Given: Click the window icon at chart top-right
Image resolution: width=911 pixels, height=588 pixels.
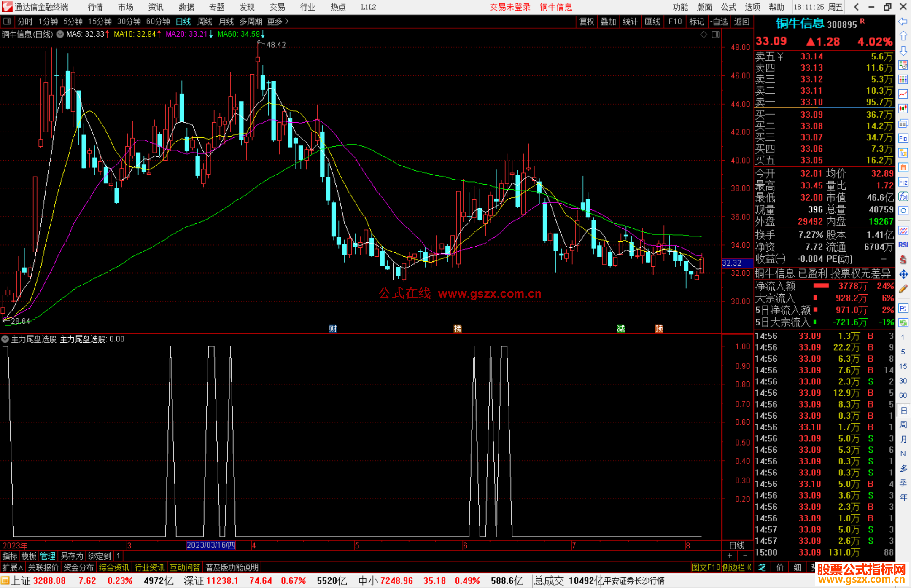Looking at the screenshot, I should coord(715,35).
